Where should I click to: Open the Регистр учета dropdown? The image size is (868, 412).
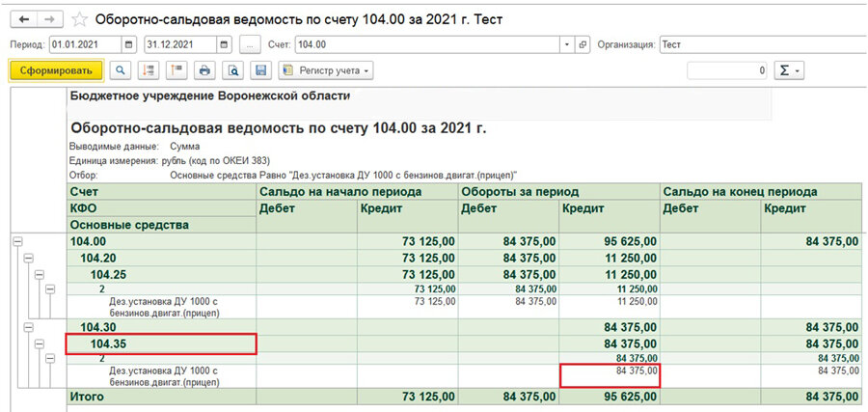pyautogui.click(x=326, y=70)
